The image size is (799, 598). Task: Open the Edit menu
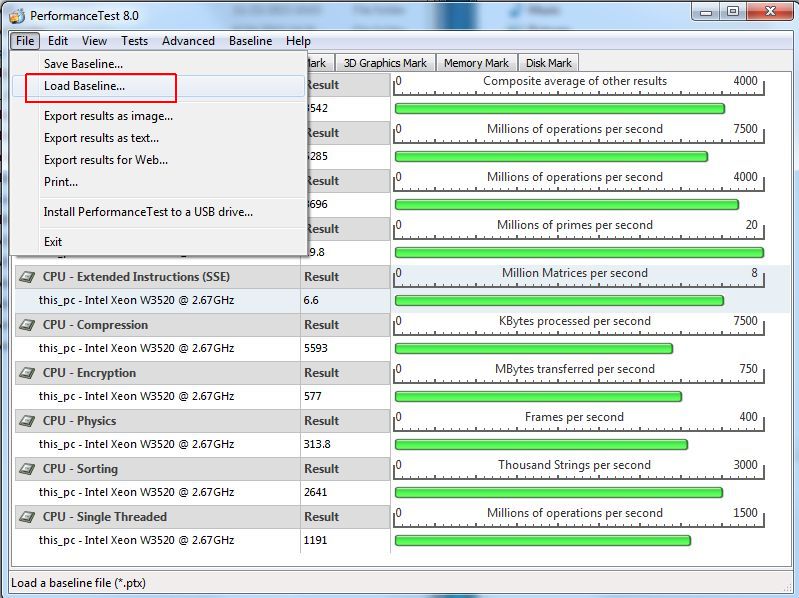click(58, 41)
